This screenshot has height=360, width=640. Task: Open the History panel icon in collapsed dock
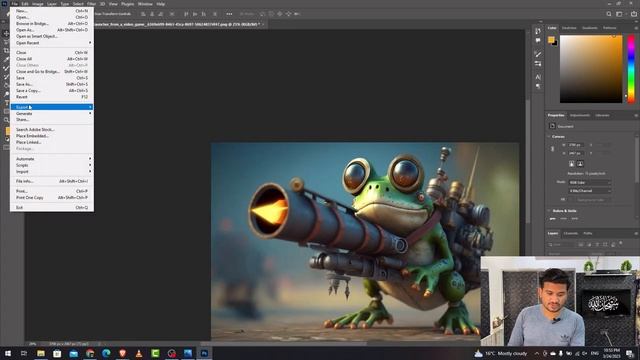pyautogui.click(x=538, y=31)
